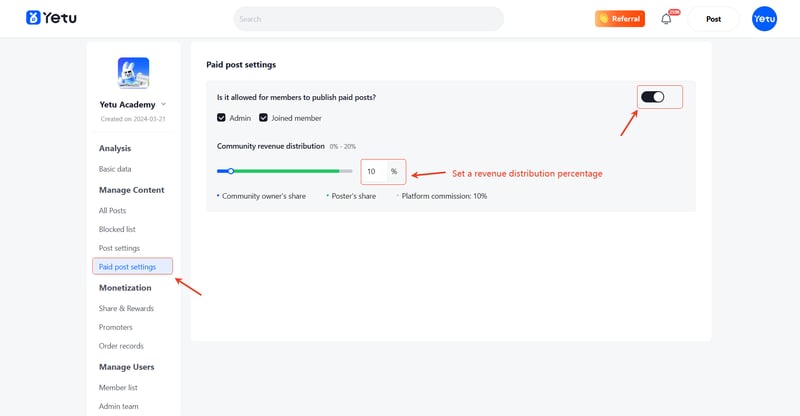The height and width of the screenshot is (416, 800).
Task: Expand the Yetu Academy community dropdown
Action: point(164,104)
